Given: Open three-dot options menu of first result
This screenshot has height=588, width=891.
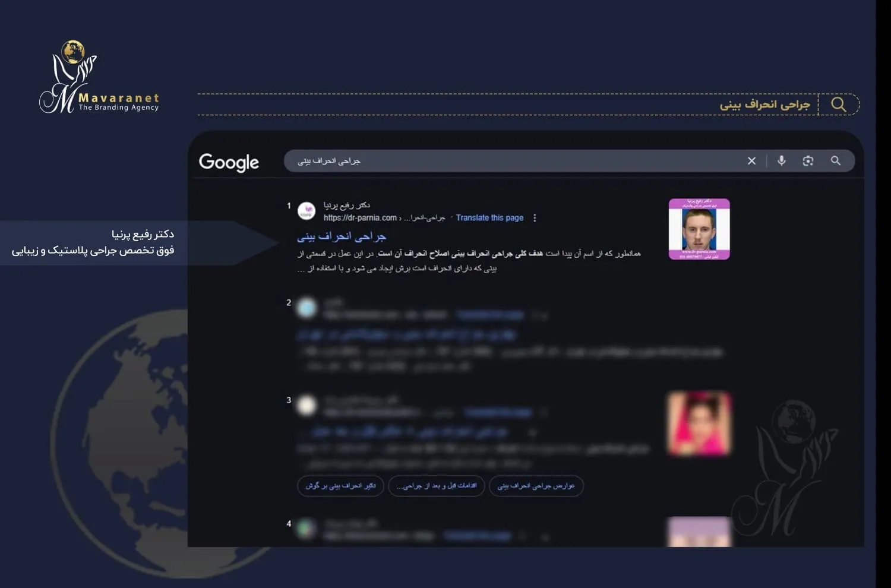Looking at the screenshot, I should pos(535,218).
